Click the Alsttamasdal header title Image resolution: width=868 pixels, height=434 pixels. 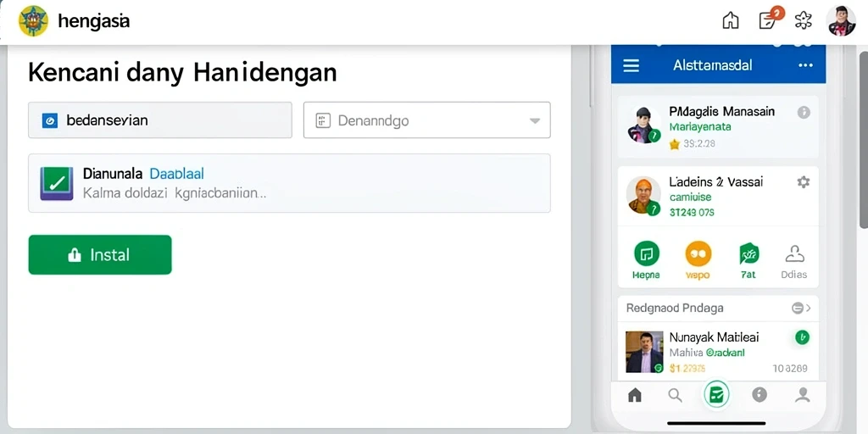712,65
